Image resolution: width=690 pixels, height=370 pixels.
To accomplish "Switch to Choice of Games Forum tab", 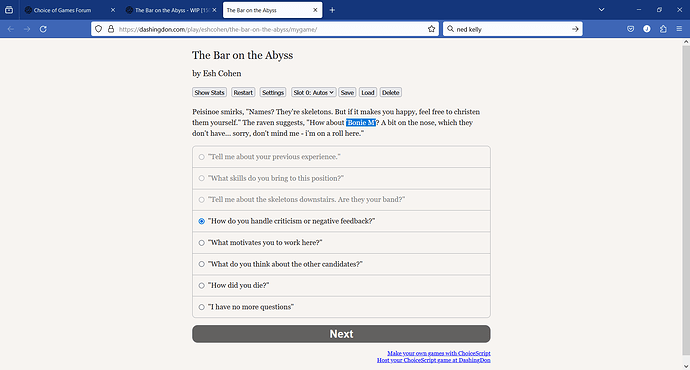I will click(70, 10).
